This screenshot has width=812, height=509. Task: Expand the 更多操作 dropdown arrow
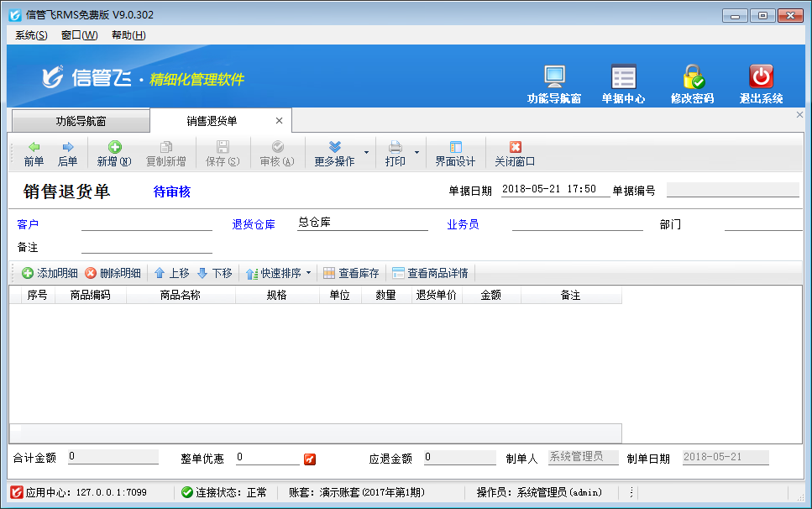(366, 153)
